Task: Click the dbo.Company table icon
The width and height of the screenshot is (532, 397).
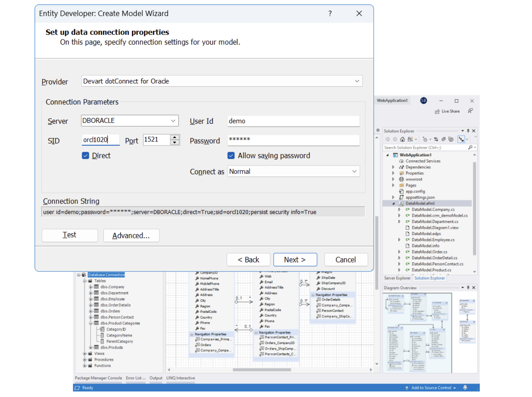Action: (96, 287)
